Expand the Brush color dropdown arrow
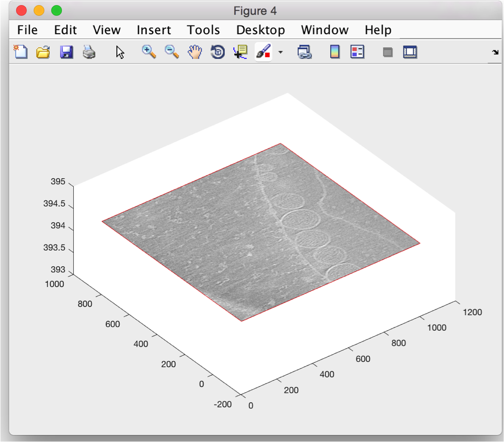 (x=281, y=52)
